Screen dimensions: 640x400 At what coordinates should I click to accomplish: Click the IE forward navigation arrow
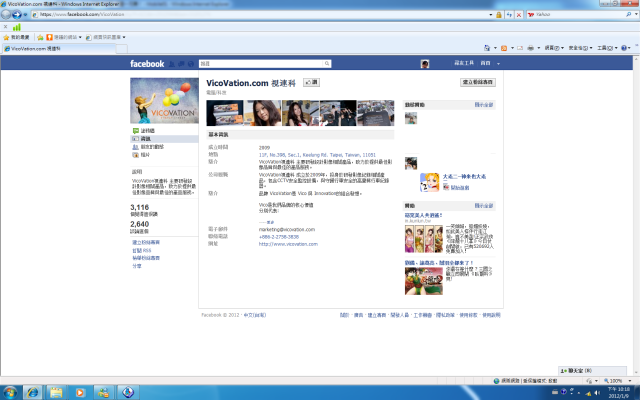(x=17, y=15)
